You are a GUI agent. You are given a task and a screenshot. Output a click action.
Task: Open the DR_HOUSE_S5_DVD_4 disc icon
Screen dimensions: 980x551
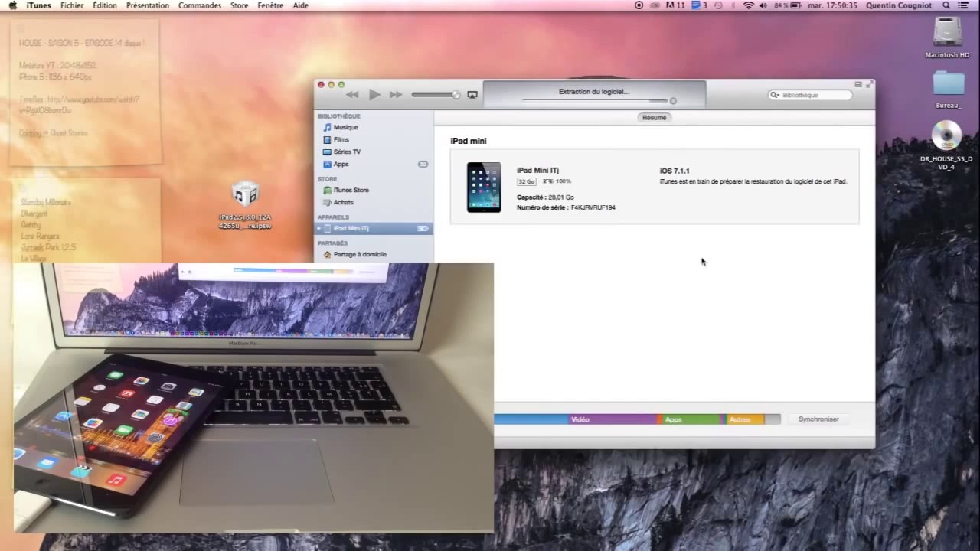(946, 145)
